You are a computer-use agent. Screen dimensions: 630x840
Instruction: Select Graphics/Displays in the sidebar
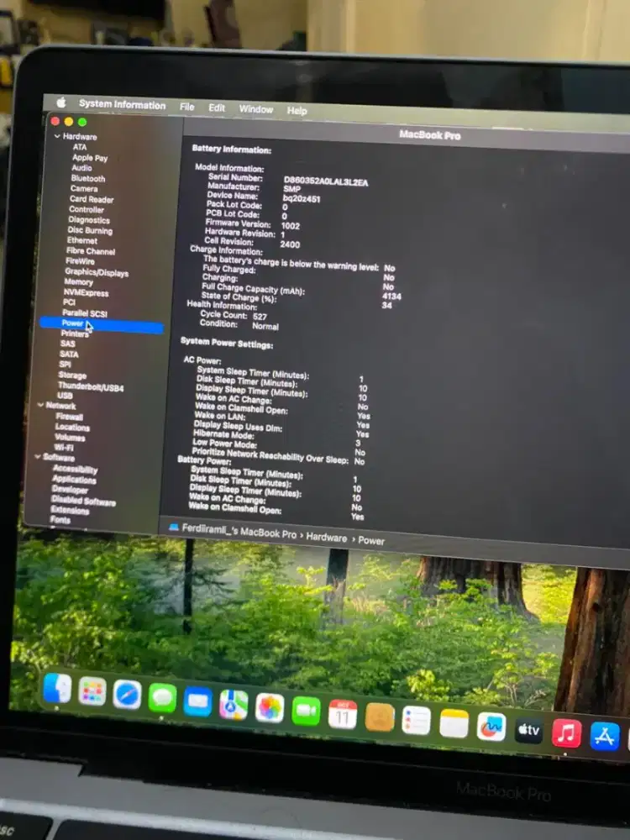click(x=97, y=272)
